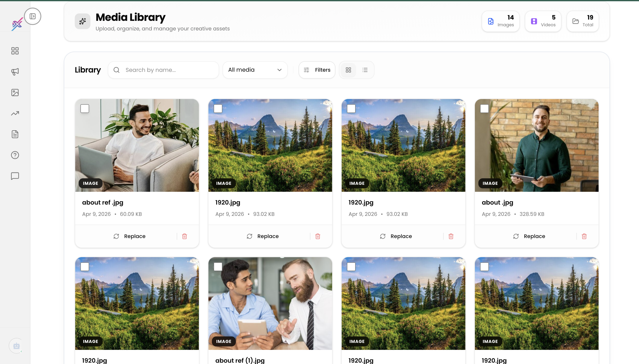
Task: Open the about ref (1).jpg thumbnail
Action: (x=270, y=303)
